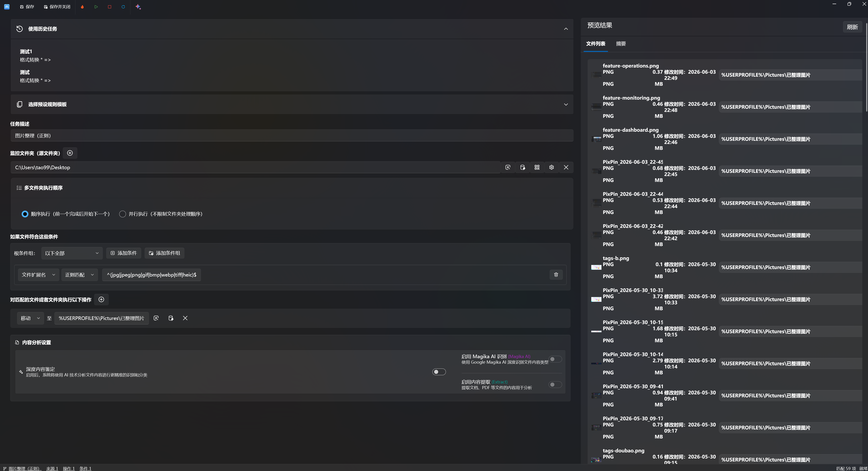
Task: Open source folder settings gear
Action: [551, 167]
